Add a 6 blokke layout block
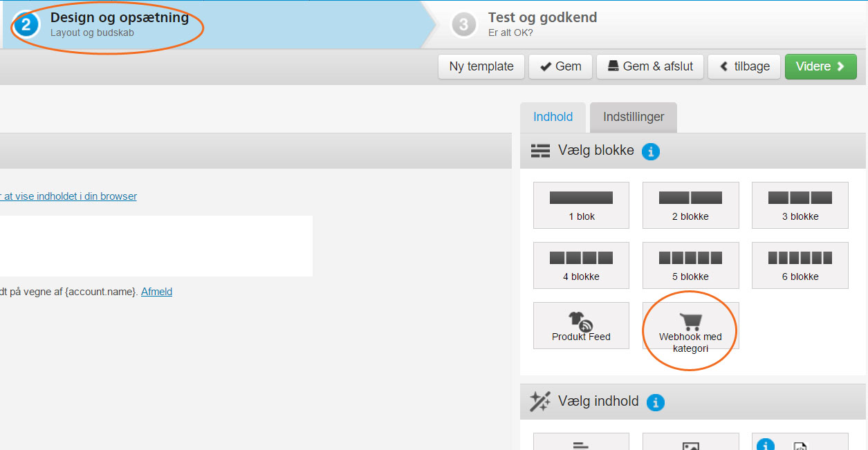This screenshot has width=868, height=450. tap(800, 265)
